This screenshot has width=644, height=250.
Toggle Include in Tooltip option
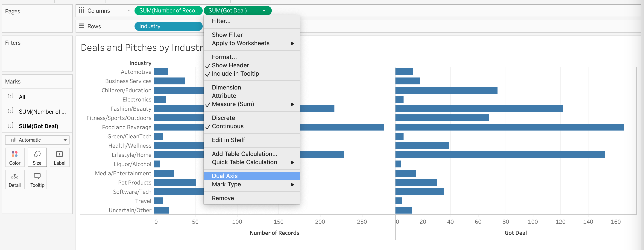click(235, 74)
